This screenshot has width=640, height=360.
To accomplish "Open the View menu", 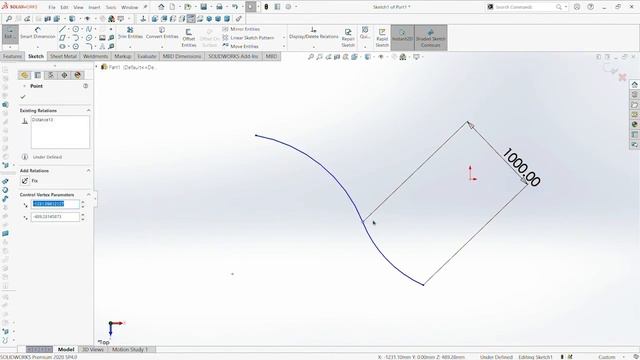I will point(78,7).
